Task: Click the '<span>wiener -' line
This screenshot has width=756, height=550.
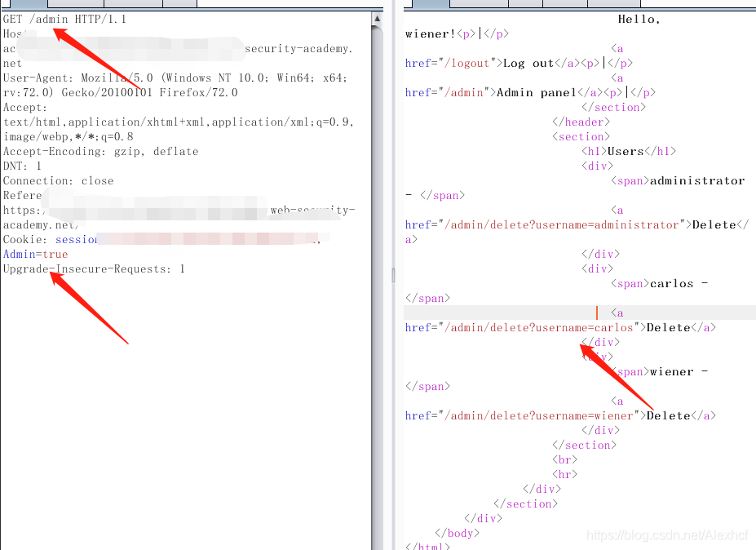Action: coord(659,372)
